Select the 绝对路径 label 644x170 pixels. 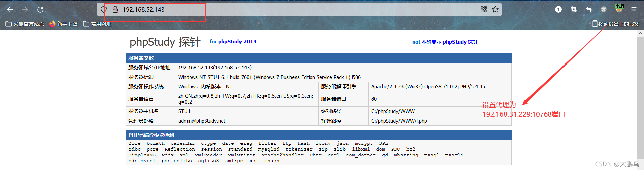click(331, 111)
